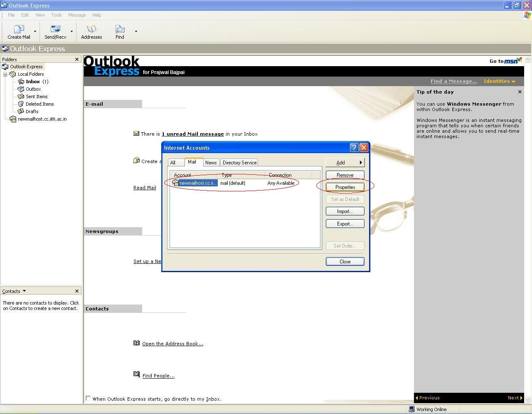The height and width of the screenshot is (414, 532).
Task: Open the Message menu
Action: tap(77, 15)
